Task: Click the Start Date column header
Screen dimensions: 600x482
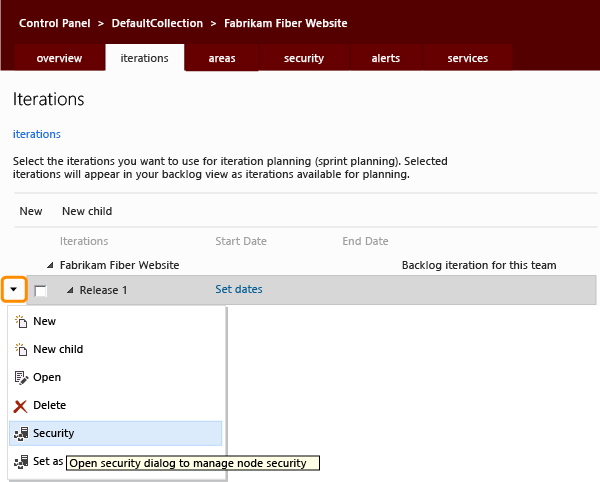Action: point(241,241)
